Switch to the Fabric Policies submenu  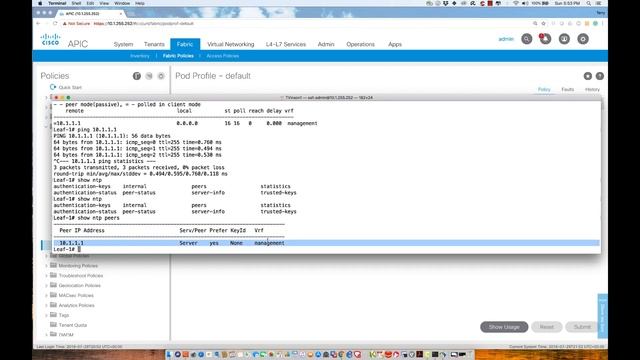coord(178,56)
